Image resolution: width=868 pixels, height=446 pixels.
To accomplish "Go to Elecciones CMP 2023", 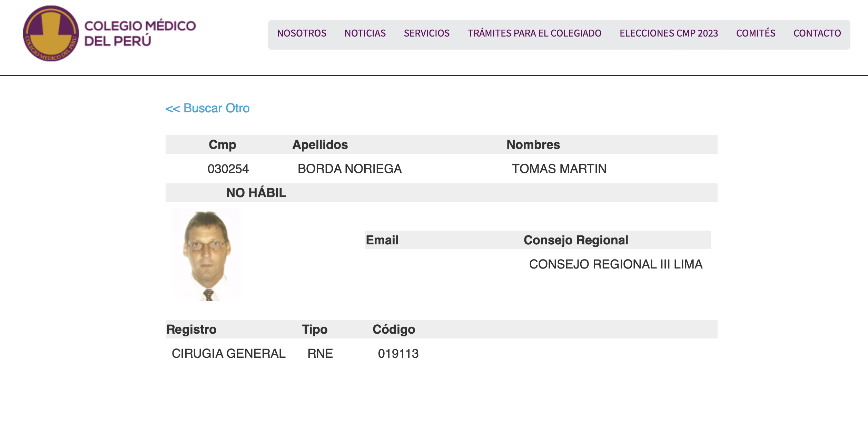I will point(669,33).
